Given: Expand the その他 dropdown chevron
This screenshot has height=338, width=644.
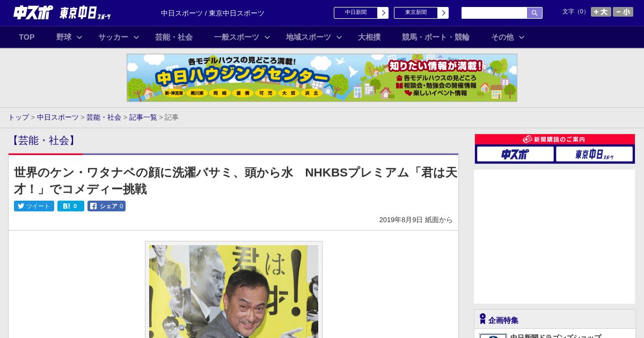Looking at the screenshot, I should pyautogui.click(x=522, y=37).
